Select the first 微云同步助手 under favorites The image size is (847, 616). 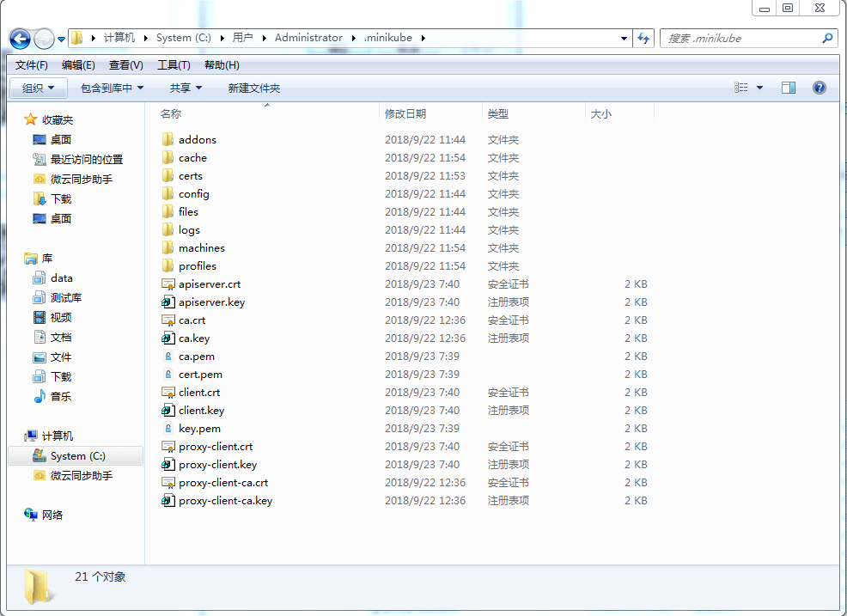pyautogui.click(x=81, y=179)
